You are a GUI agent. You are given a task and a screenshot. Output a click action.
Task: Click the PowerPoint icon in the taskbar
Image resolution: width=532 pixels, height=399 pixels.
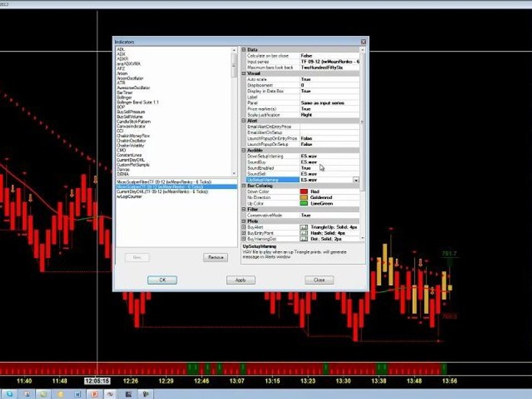[x=94, y=394]
